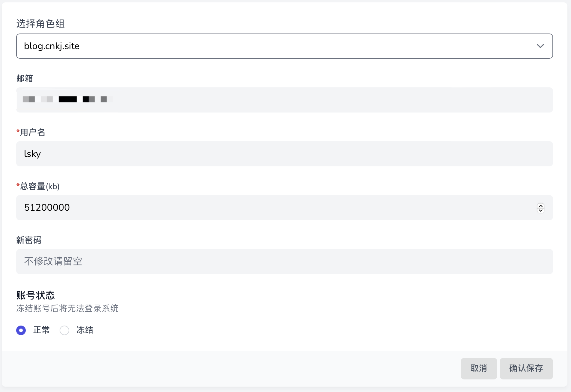Click the 正常 status label text

(x=41, y=330)
